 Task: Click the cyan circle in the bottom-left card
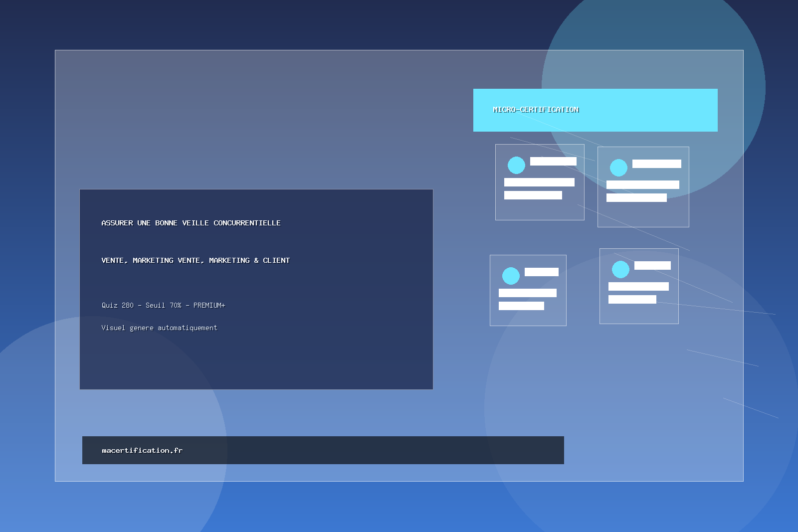(511, 276)
